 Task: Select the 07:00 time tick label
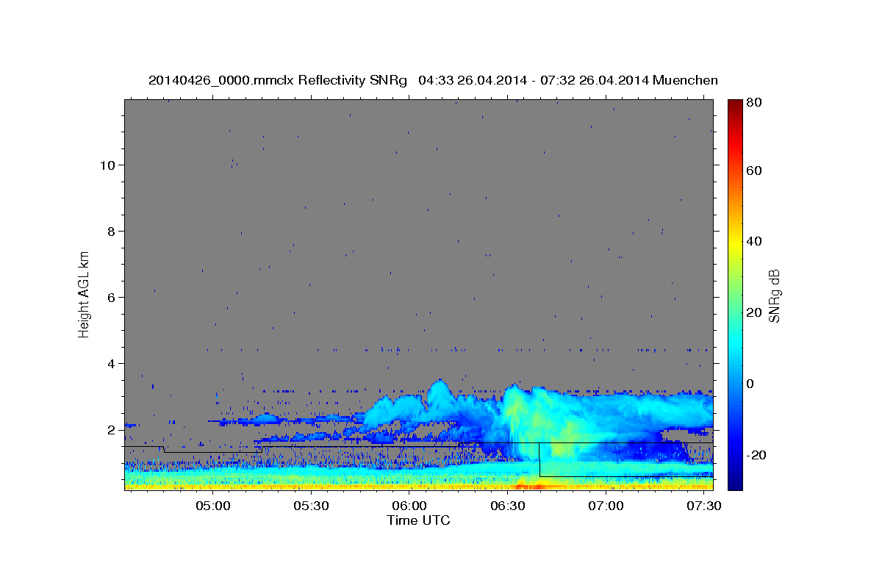point(606,506)
